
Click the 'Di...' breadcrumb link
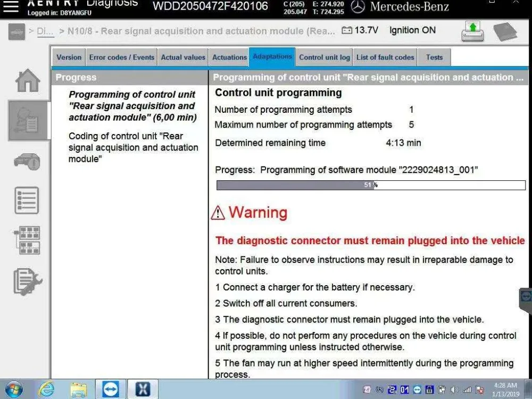click(45, 31)
